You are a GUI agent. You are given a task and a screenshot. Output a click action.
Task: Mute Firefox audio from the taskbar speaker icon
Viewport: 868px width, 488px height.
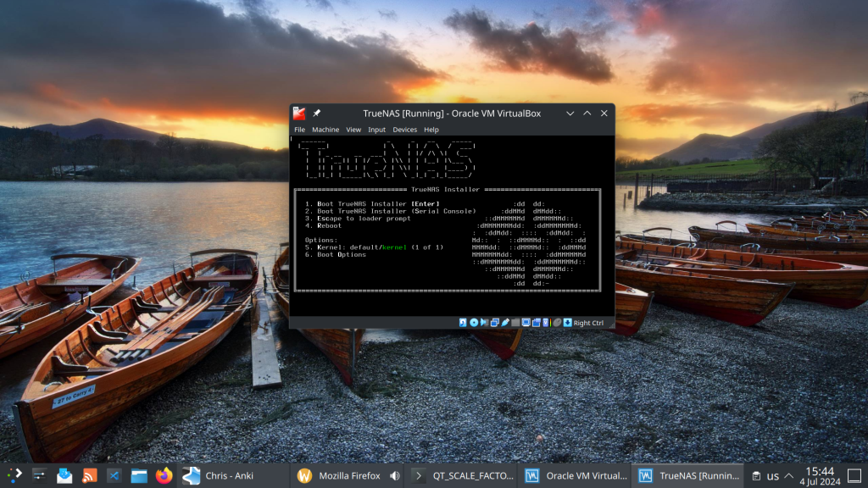tap(395, 476)
